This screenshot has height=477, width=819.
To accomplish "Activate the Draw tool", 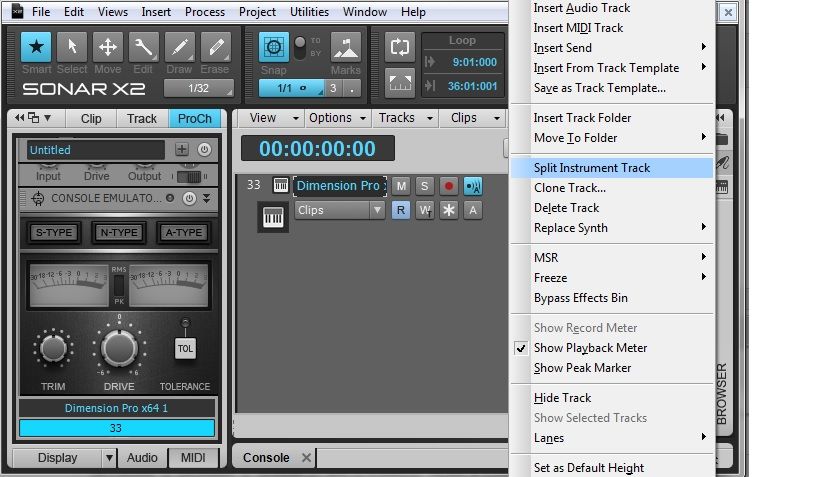I will click(179, 49).
